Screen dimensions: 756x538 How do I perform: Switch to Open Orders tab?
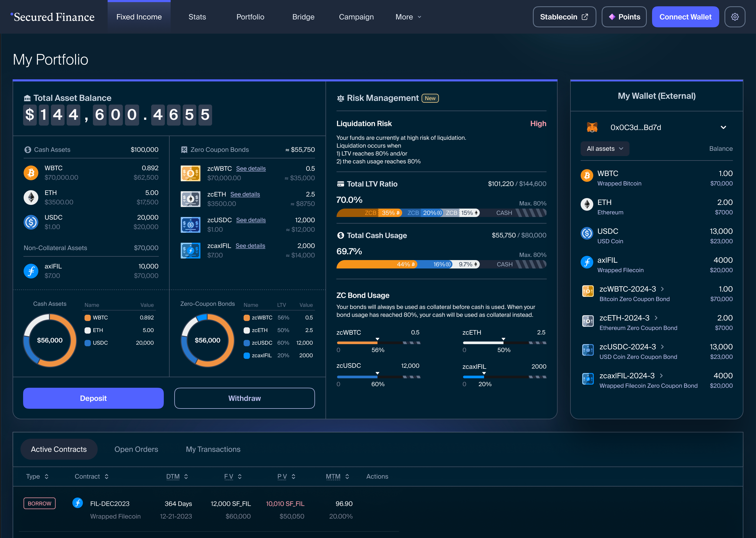coord(136,449)
